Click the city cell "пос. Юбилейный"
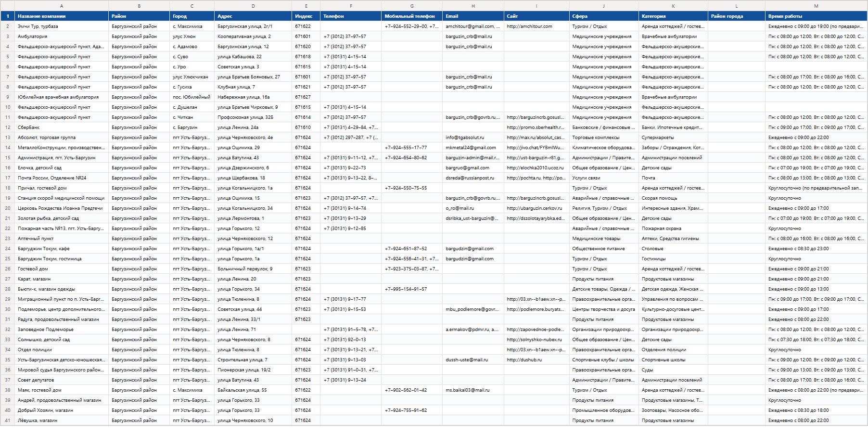 pyautogui.click(x=192, y=97)
